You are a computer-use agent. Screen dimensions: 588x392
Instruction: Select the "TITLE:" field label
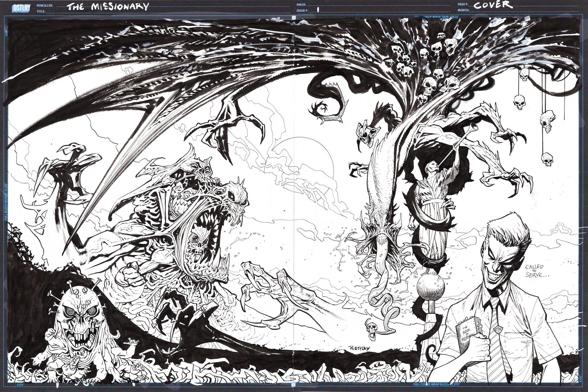[x=41, y=11]
